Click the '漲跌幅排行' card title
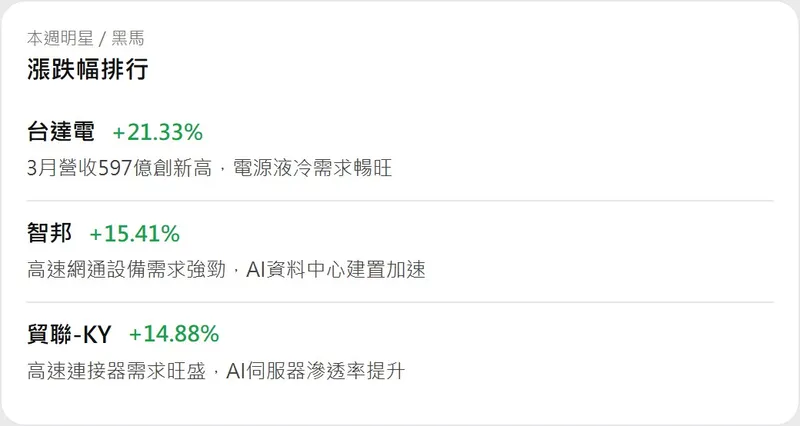Screen dimensions: 800x426 [x=88, y=70]
